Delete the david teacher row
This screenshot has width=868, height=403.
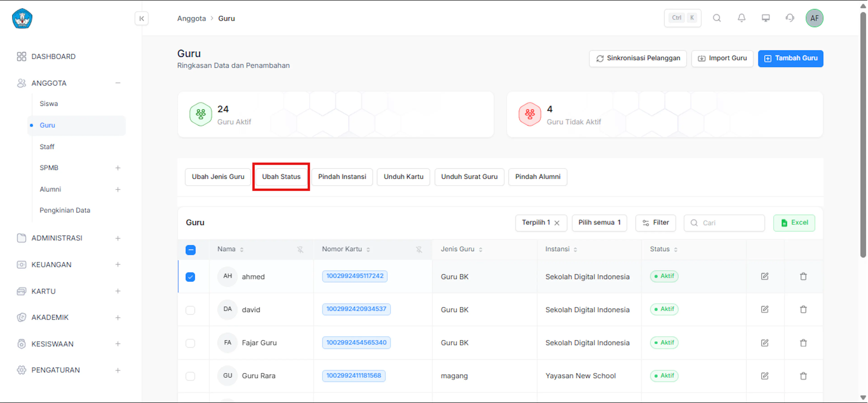(x=803, y=309)
